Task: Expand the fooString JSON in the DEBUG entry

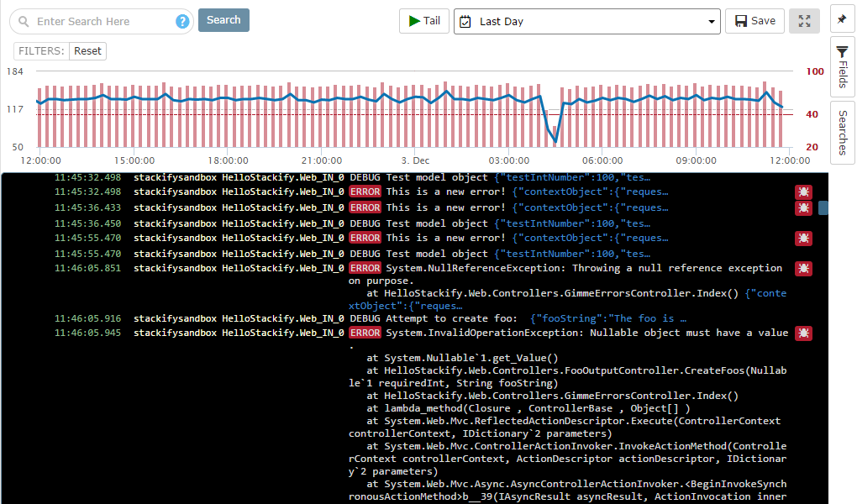Action: (608, 318)
